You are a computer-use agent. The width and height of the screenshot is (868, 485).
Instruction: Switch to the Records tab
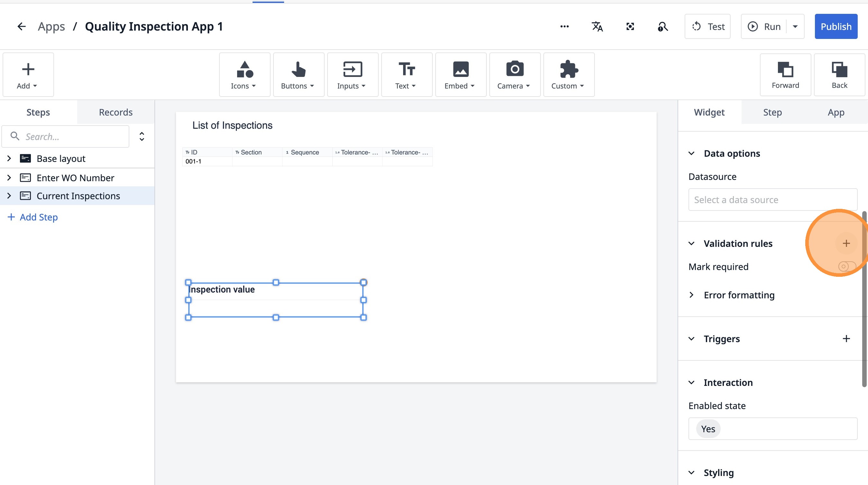(115, 112)
